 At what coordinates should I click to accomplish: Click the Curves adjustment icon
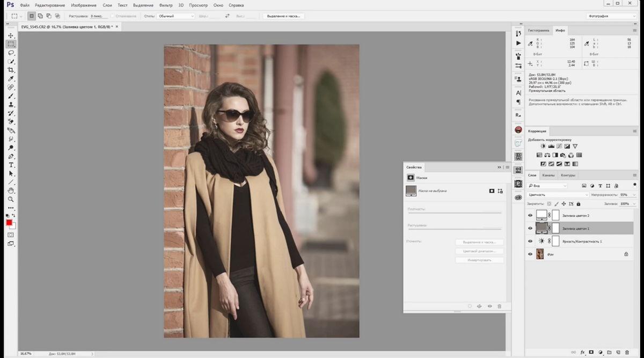(559, 146)
